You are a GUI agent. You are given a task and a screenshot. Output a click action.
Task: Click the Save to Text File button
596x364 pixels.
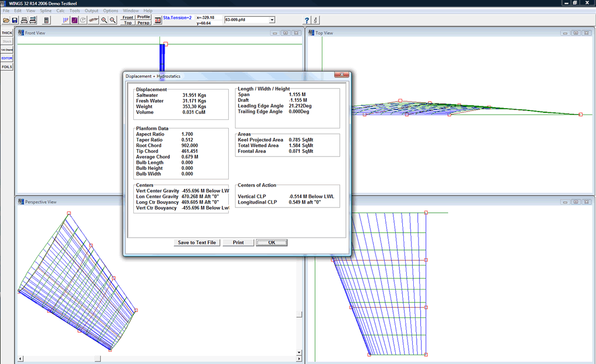pos(197,242)
